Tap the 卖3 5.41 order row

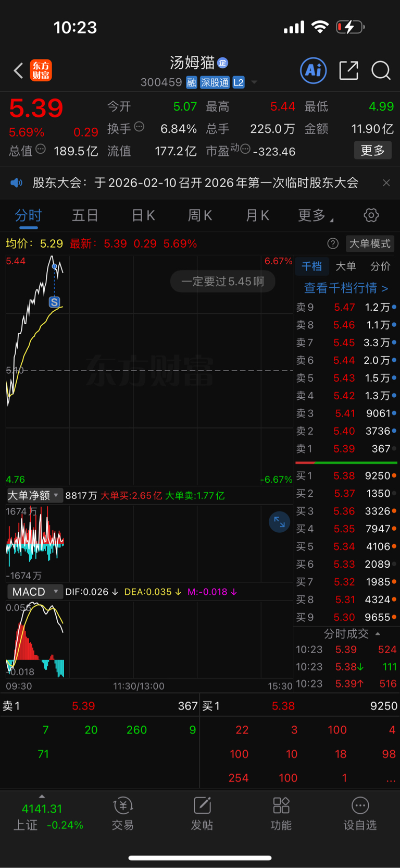coord(346,413)
